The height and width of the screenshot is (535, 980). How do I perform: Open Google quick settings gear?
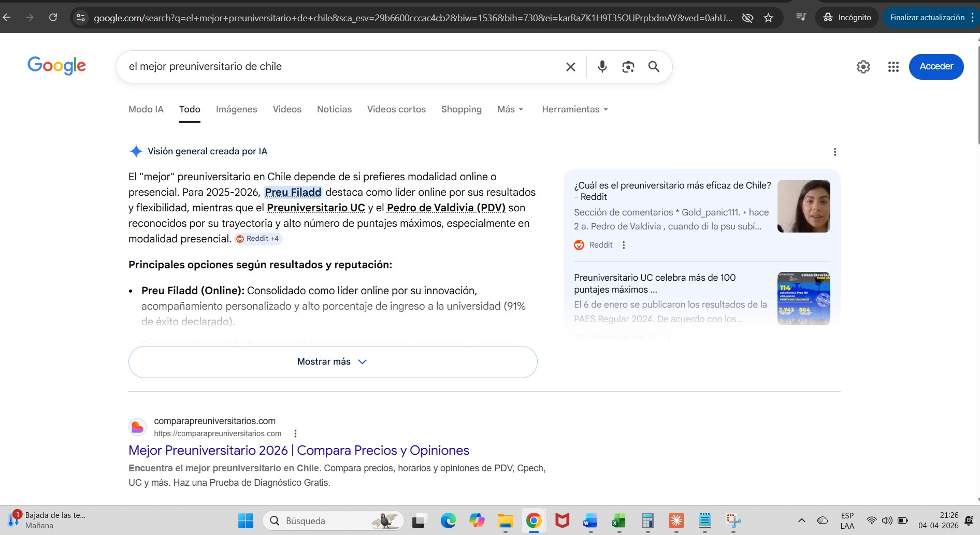coord(863,67)
